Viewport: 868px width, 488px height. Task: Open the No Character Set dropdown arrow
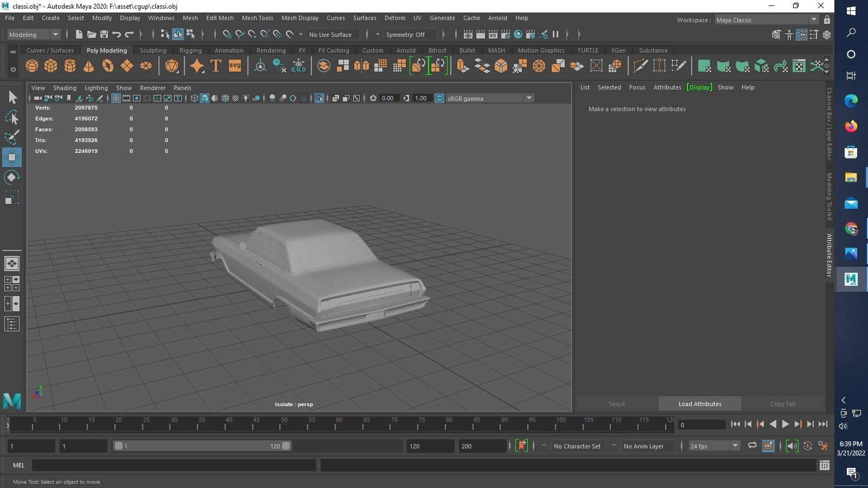[x=544, y=446]
